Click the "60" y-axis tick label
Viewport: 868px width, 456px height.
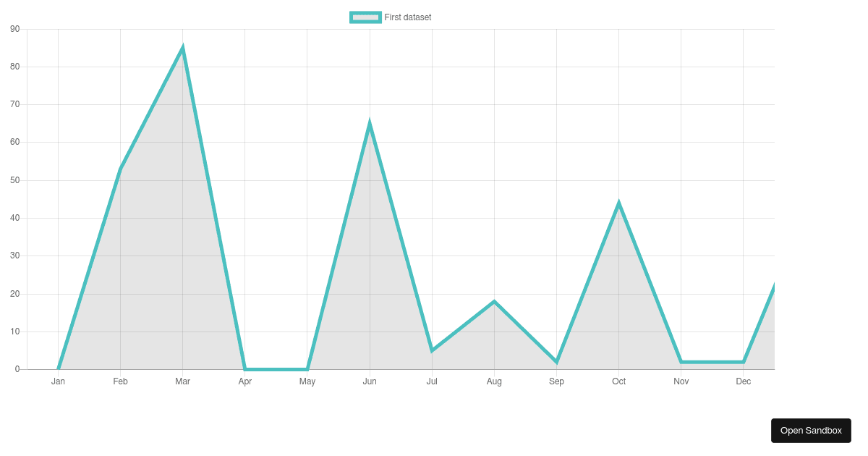point(15,142)
